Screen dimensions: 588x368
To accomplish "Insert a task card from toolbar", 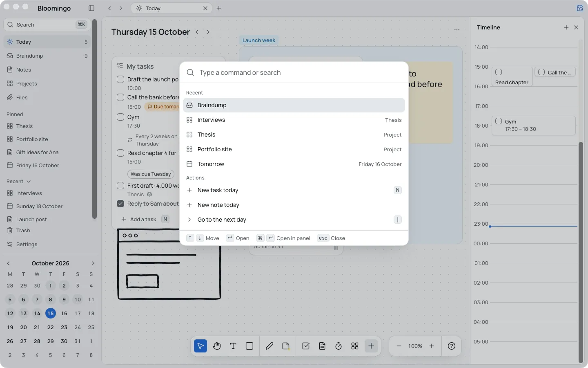I will tap(306, 346).
